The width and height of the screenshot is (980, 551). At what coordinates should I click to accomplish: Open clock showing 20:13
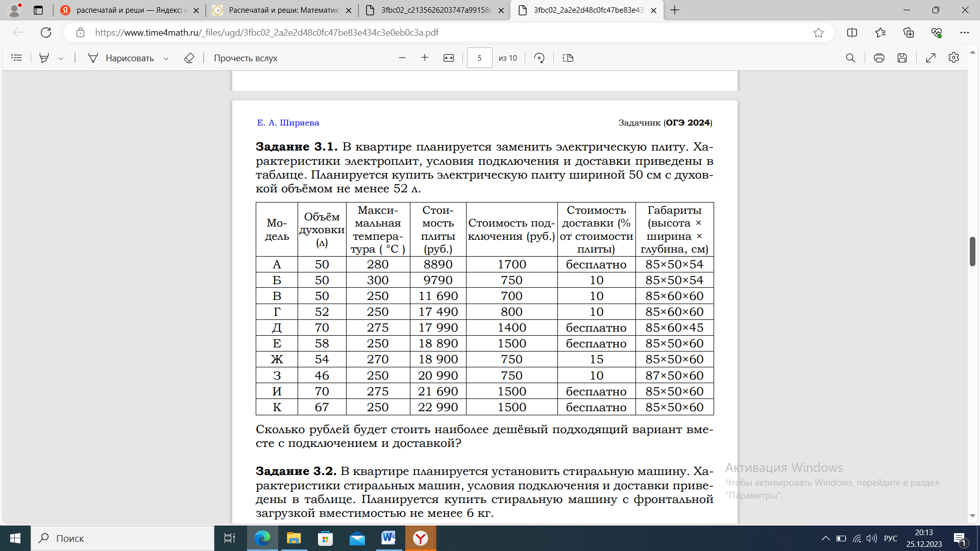coord(924,538)
